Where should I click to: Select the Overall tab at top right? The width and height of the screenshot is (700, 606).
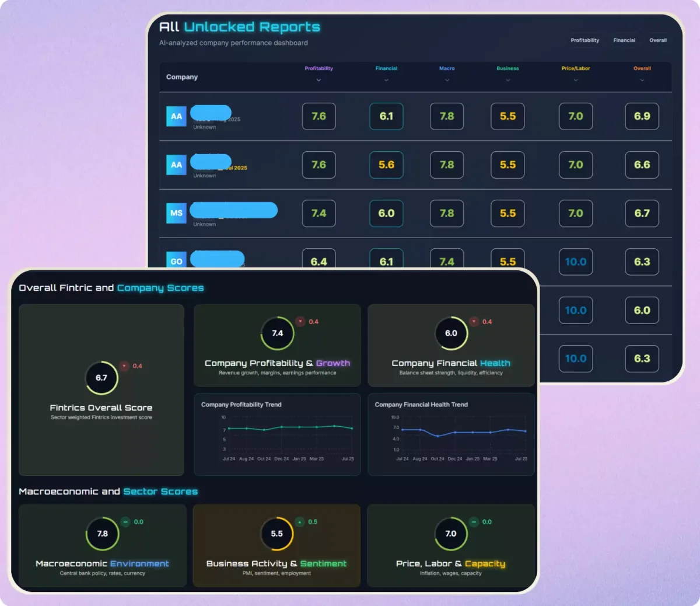pyautogui.click(x=658, y=40)
